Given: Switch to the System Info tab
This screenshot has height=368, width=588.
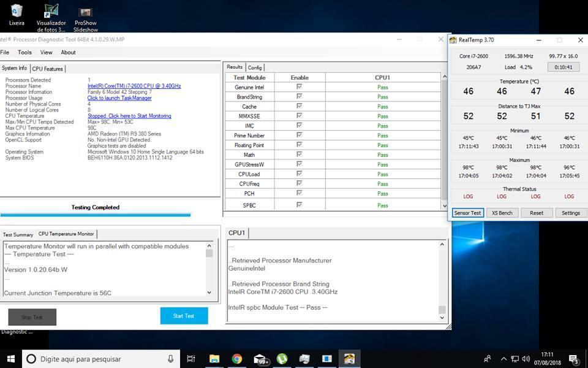Looking at the screenshot, I should click(14, 68).
